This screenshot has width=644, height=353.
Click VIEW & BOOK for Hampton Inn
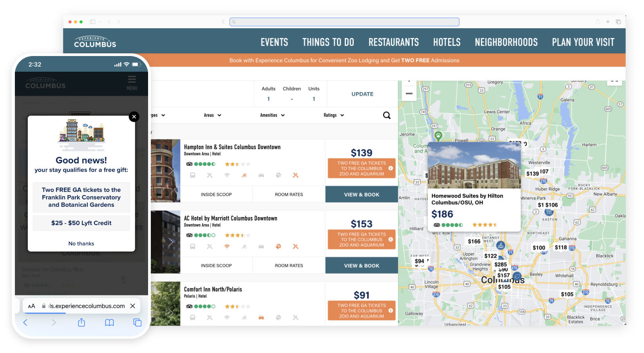[362, 194]
